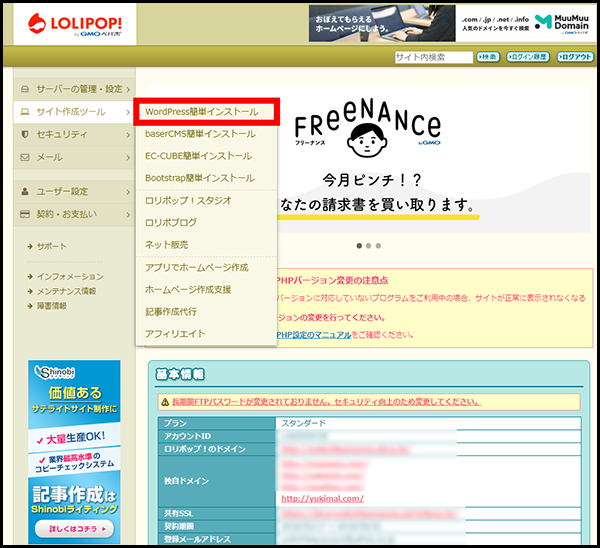Click the shield icon beside セキュリティ
This screenshot has height=548, width=600.
24,134
